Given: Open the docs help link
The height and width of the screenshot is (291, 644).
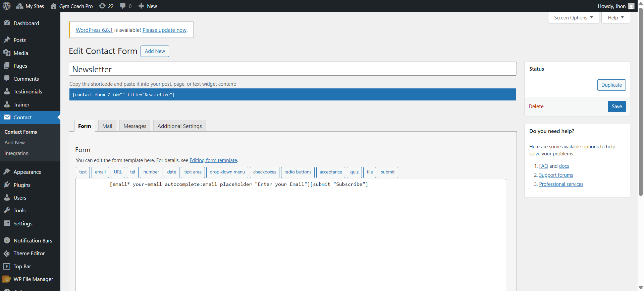Looking at the screenshot, I should 564,166.
